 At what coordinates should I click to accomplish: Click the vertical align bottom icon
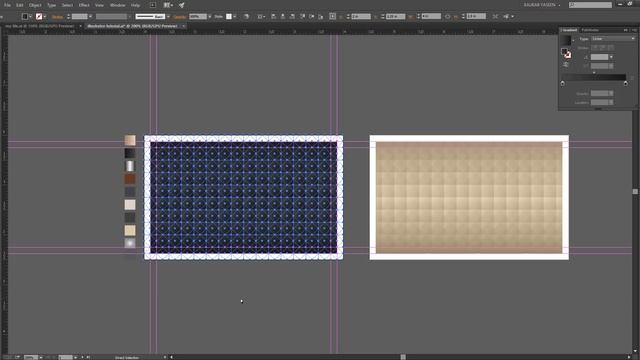320,16
